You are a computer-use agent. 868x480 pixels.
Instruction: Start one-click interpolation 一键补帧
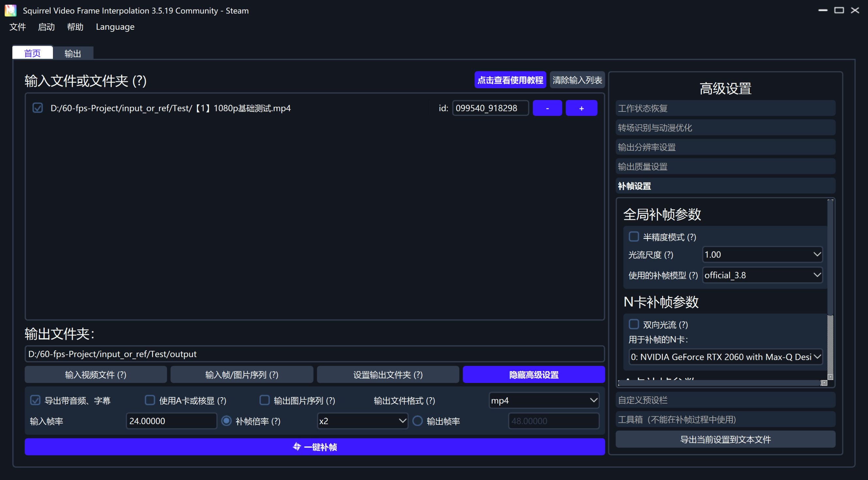(314, 447)
